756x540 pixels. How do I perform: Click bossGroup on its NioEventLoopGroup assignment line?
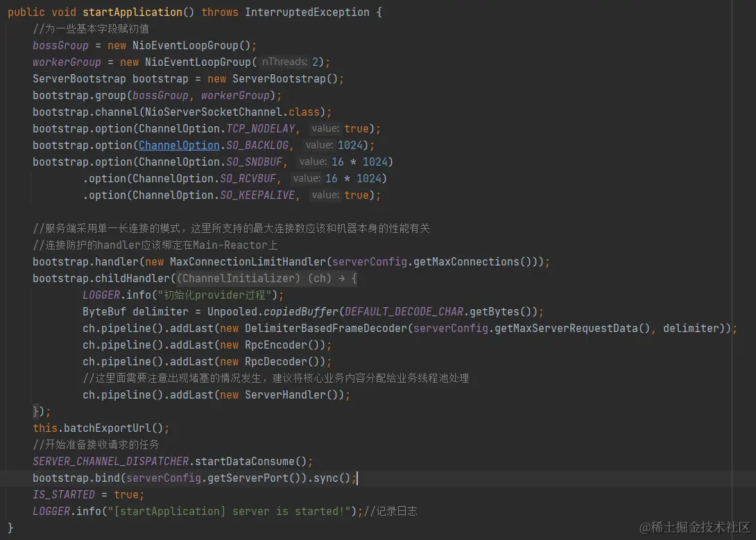(61, 45)
